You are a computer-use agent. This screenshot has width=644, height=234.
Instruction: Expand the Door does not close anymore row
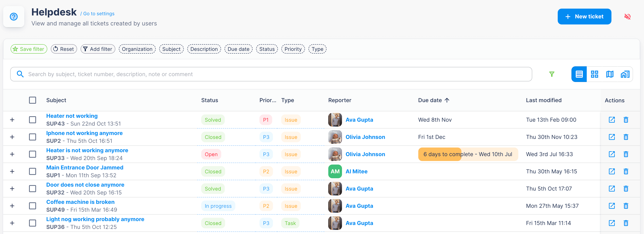click(x=12, y=189)
